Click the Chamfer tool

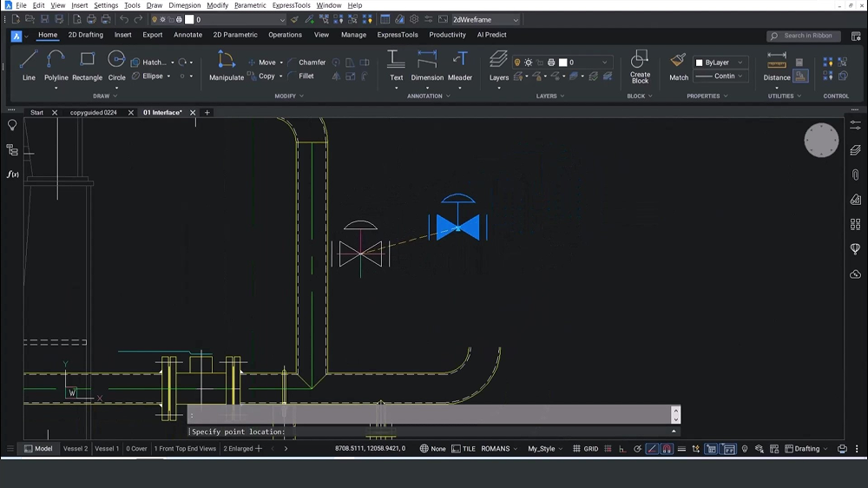click(x=306, y=63)
